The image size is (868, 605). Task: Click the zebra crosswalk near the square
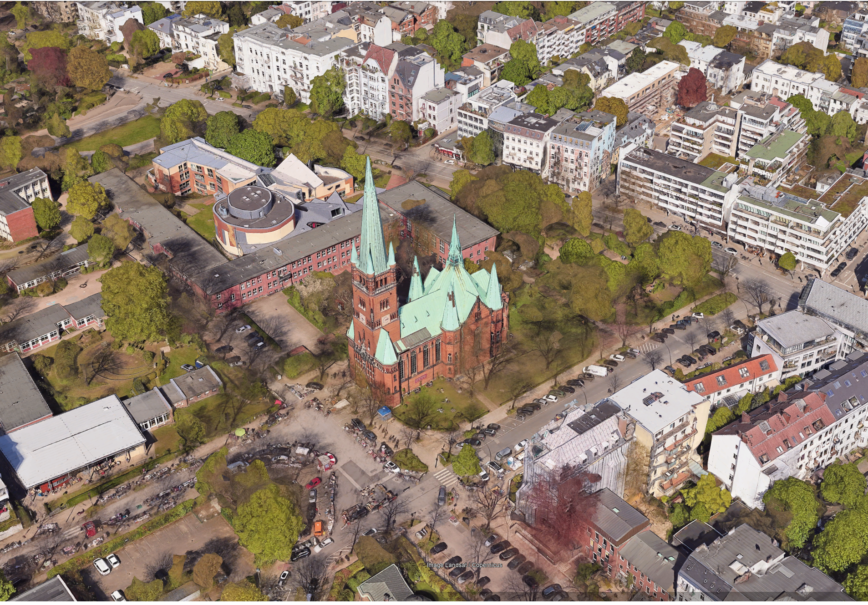coord(445,477)
